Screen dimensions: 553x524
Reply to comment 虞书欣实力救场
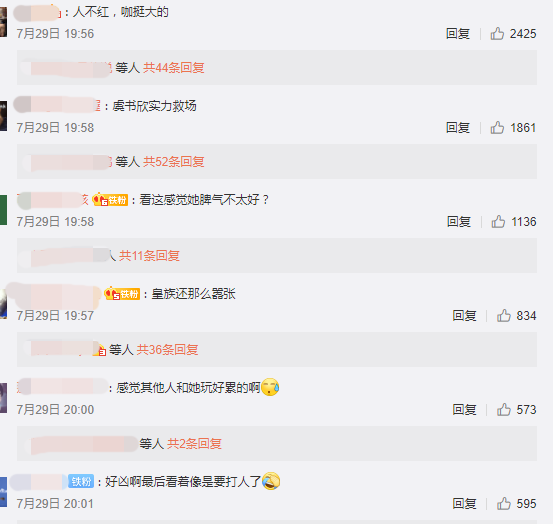pyautogui.click(x=458, y=128)
